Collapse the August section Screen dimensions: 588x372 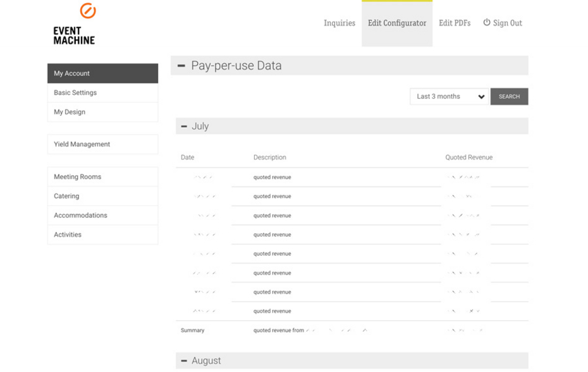184,361
